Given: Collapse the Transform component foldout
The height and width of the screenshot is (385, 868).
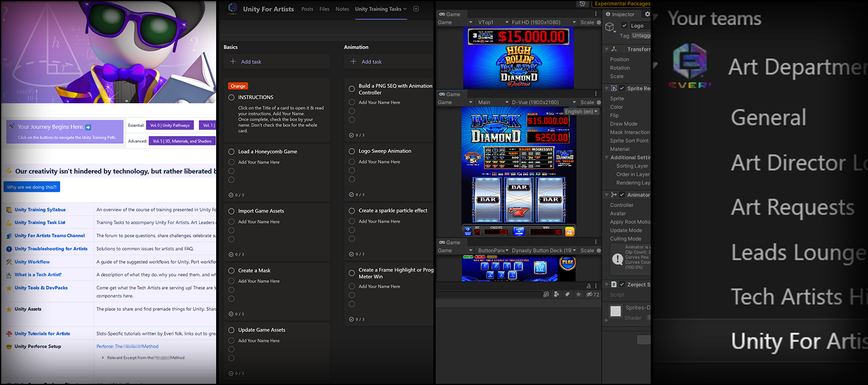Looking at the screenshot, I should (606, 49).
